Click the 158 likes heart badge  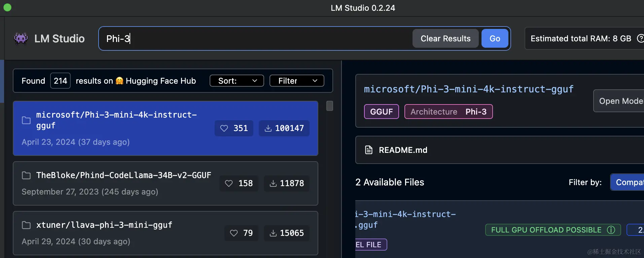[x=239, y=183]
